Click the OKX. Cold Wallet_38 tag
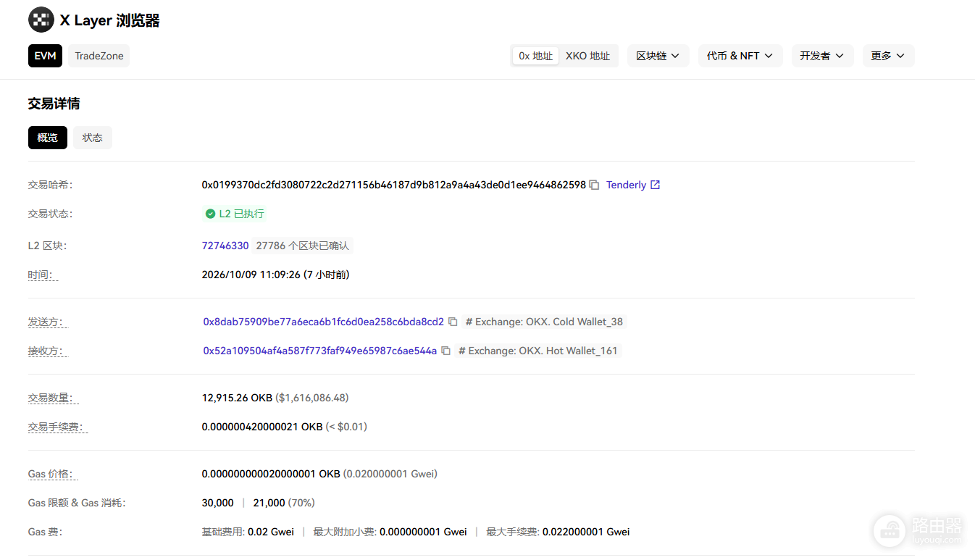 (544, 322)
